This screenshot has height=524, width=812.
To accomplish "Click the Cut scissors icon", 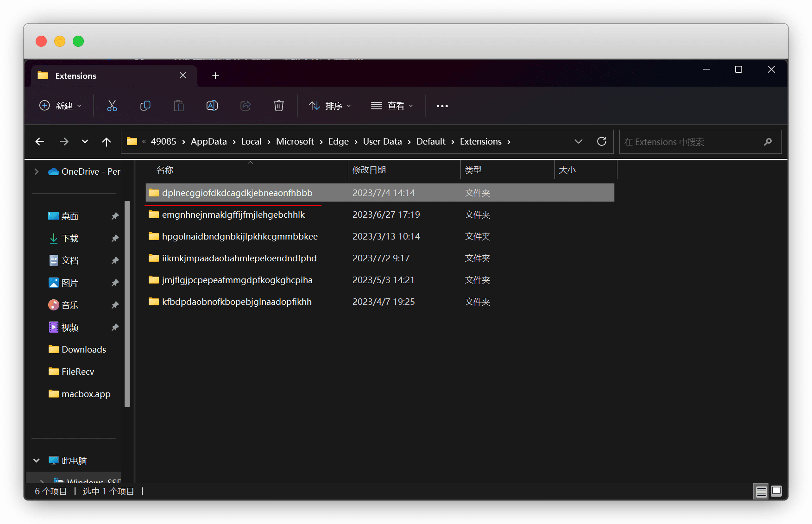I will point(112,106).
